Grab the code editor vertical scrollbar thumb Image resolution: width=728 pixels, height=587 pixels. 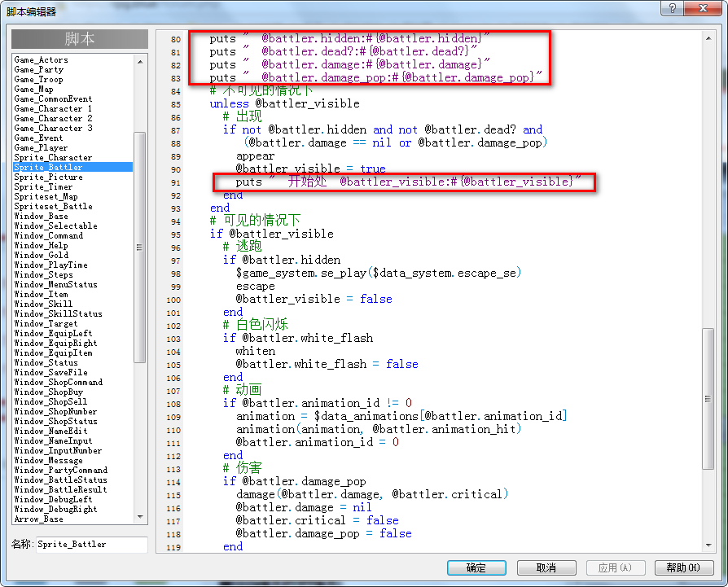pyautogui.click(x=708, y=399)
